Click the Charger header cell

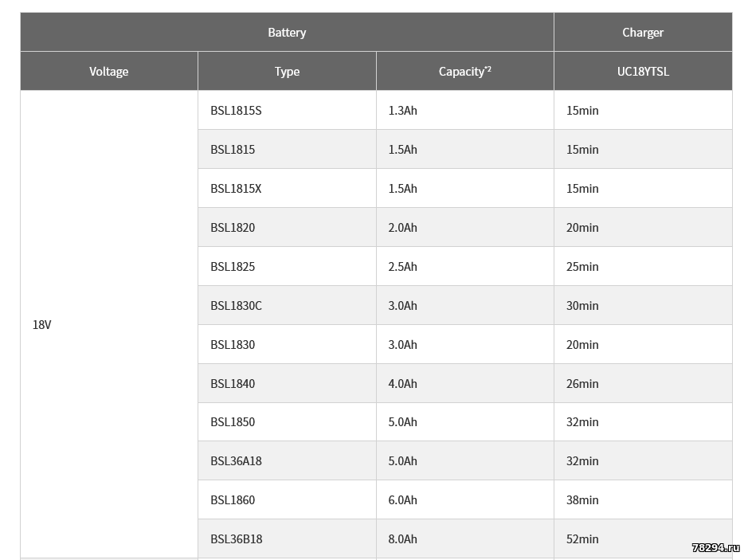[643, 33]
